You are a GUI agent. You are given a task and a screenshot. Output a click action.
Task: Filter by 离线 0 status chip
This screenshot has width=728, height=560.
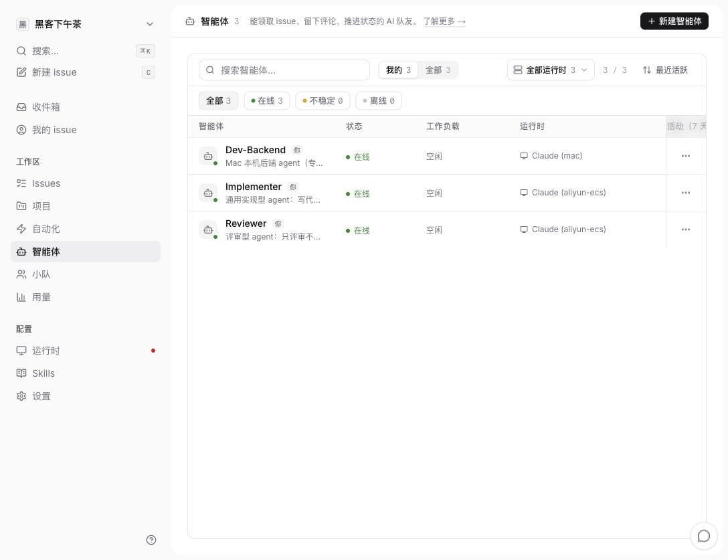(379, 101)
